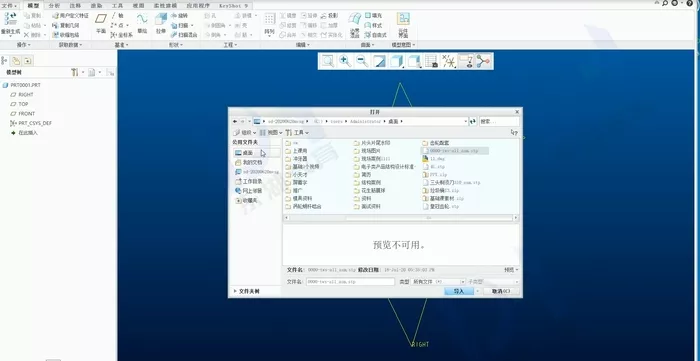Click the Folder Browser tab icon in navigator

click(x=16, y=61)
